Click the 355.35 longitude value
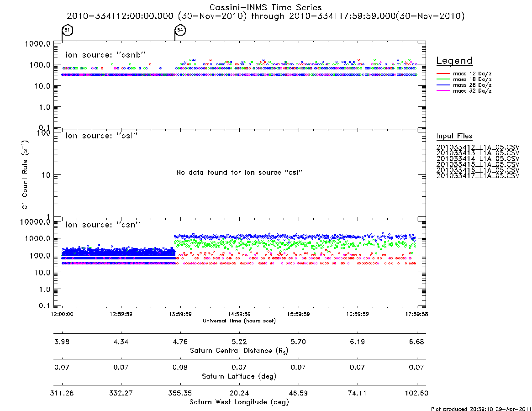 pos(180,393)
